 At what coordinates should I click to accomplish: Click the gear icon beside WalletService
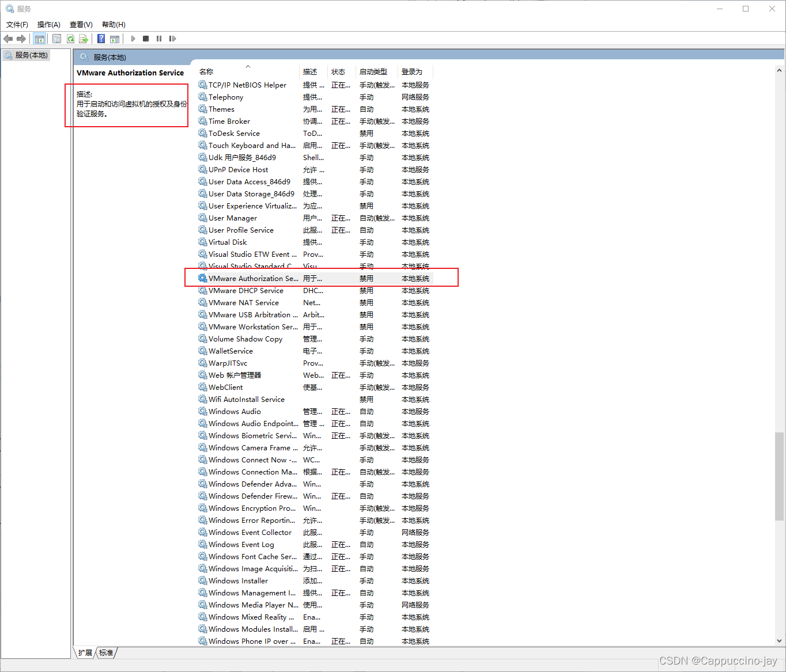pyautogui.click(x=203, y=351)
